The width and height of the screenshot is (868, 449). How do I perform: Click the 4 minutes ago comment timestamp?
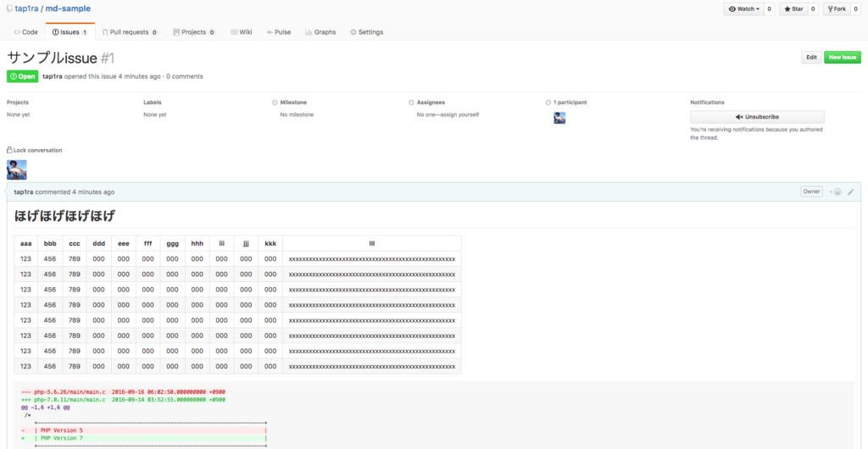93,191
